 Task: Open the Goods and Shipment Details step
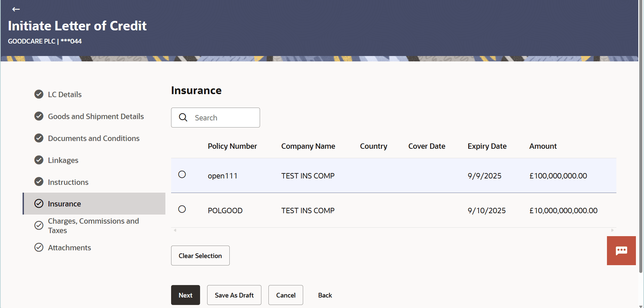(x=96, y=116)
